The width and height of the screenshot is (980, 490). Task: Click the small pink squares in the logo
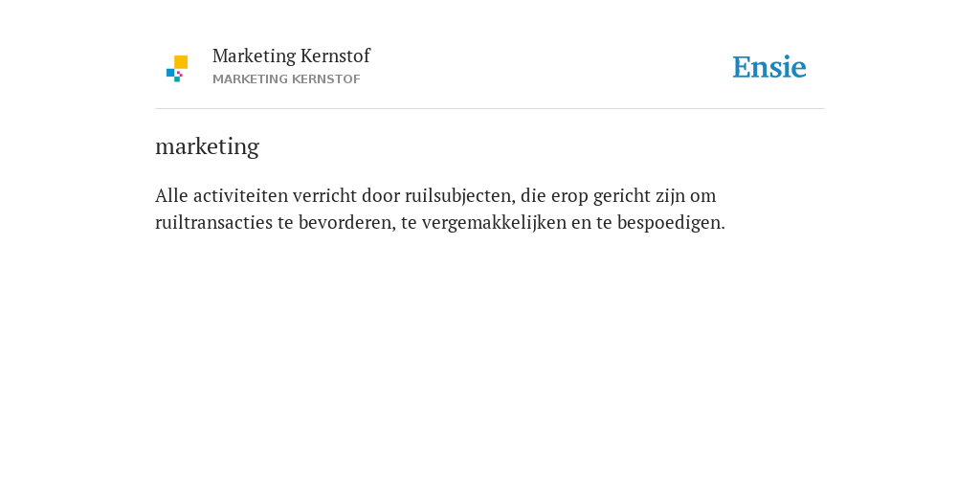tap(179, 74)
